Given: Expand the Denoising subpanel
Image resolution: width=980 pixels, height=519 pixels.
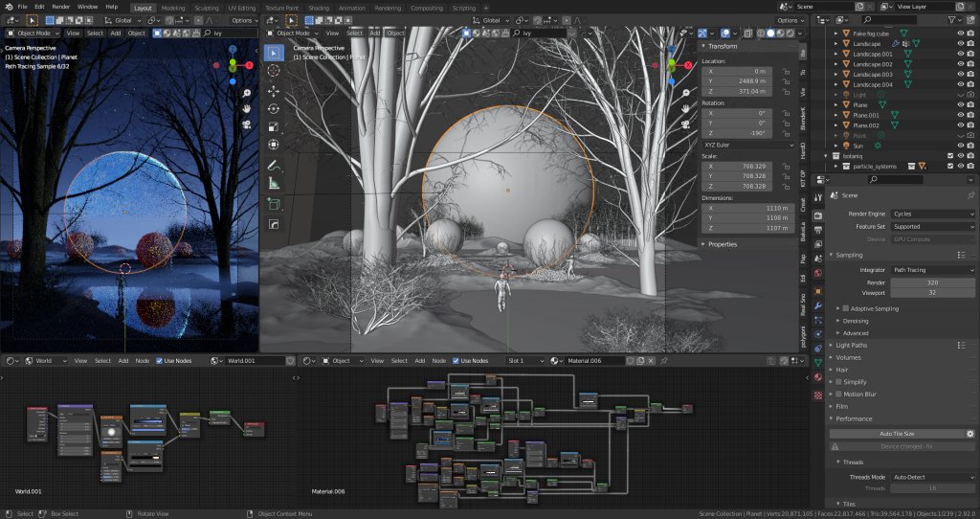Looking at the screenshot, I should pos(855,321).
